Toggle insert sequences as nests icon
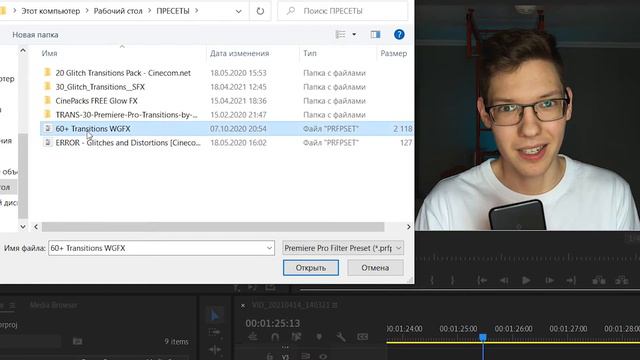 (x=253, y=337)
